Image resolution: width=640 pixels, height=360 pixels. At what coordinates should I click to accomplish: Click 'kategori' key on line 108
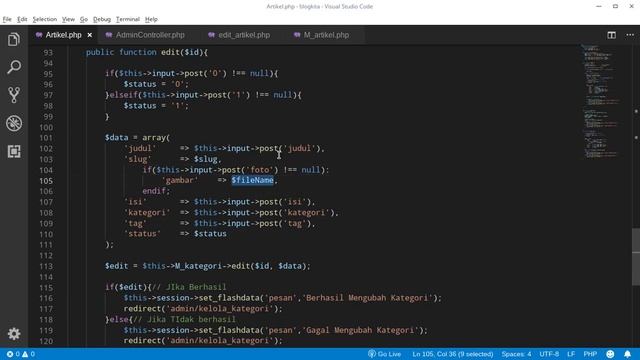(x=147, y=213)
